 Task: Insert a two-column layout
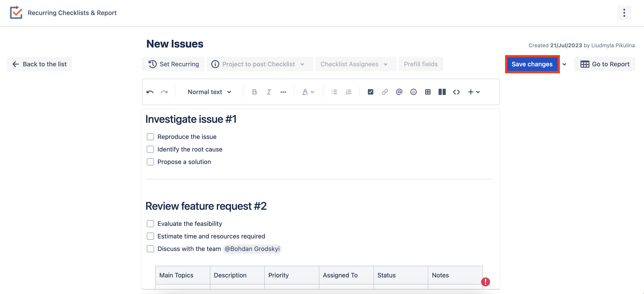[442, 92]
